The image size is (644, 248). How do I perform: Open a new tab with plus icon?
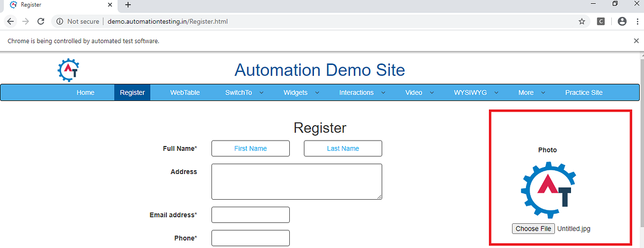tap(128, 5)
